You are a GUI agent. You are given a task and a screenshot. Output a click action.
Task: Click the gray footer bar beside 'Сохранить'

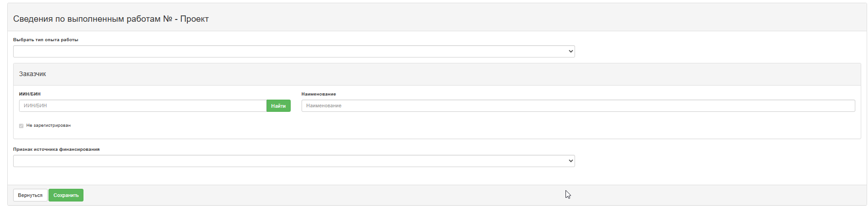(x=454, y=195)
